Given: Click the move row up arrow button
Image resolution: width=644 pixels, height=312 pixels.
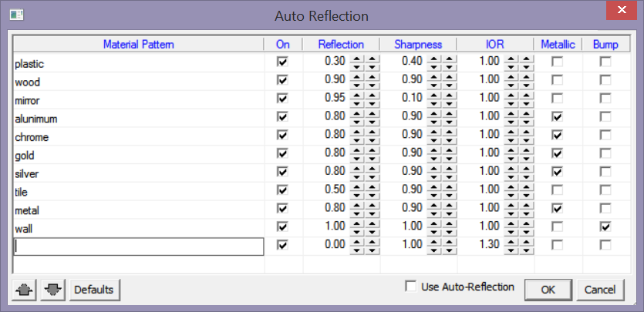Looking at the screenshot, I should [25, 290].
